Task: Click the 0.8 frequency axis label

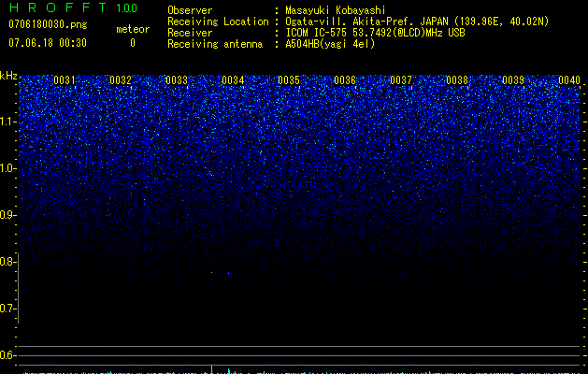Action: (7, 262)
